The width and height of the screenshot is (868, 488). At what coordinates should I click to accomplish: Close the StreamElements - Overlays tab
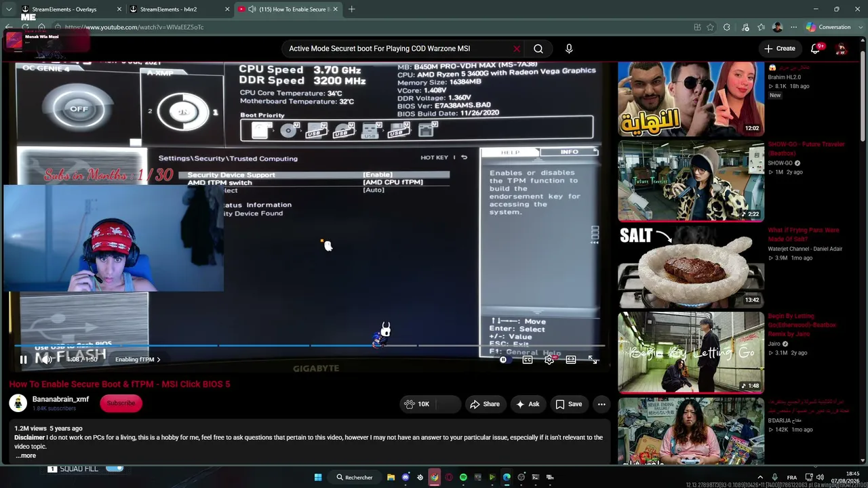pos(119,9)
